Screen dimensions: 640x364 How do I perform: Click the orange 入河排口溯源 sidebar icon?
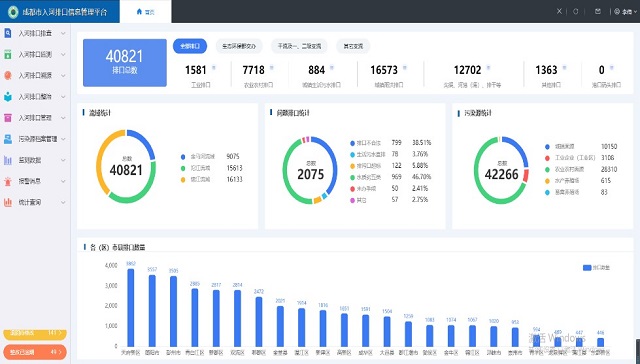click(7, 75)
